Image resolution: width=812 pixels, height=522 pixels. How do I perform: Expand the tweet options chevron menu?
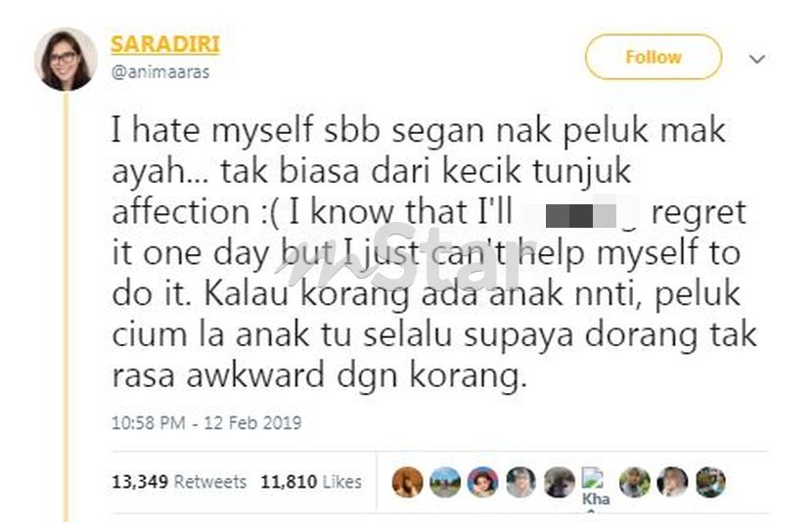click(x=757, y=59)
